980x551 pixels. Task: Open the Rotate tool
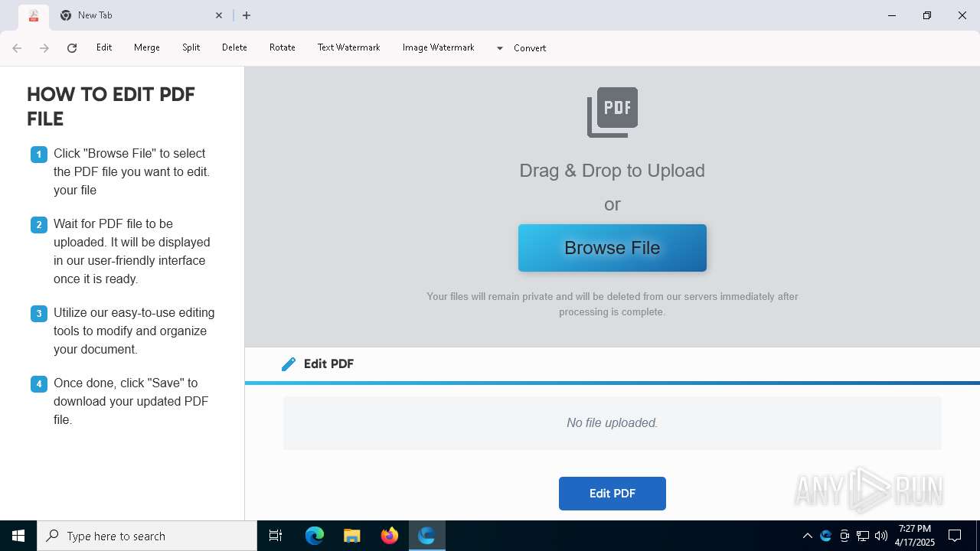[x=283, y=47]
